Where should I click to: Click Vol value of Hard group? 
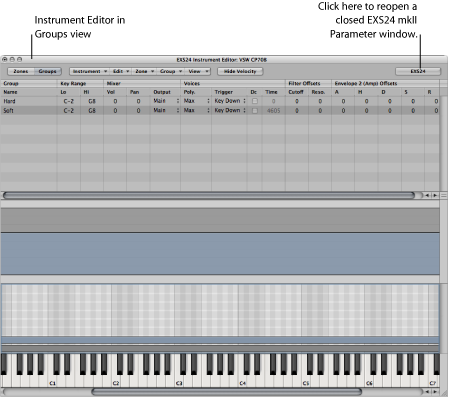click(115, 101)
